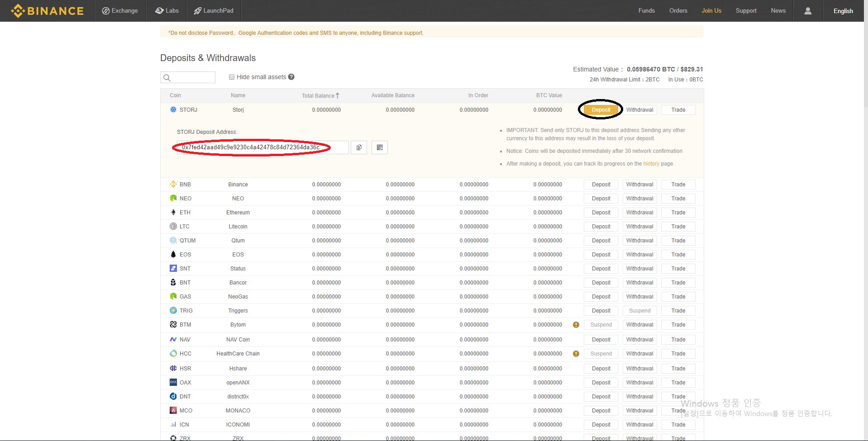Open the LaunchPad menu item
868x441 pixels.
coord(214,11)
